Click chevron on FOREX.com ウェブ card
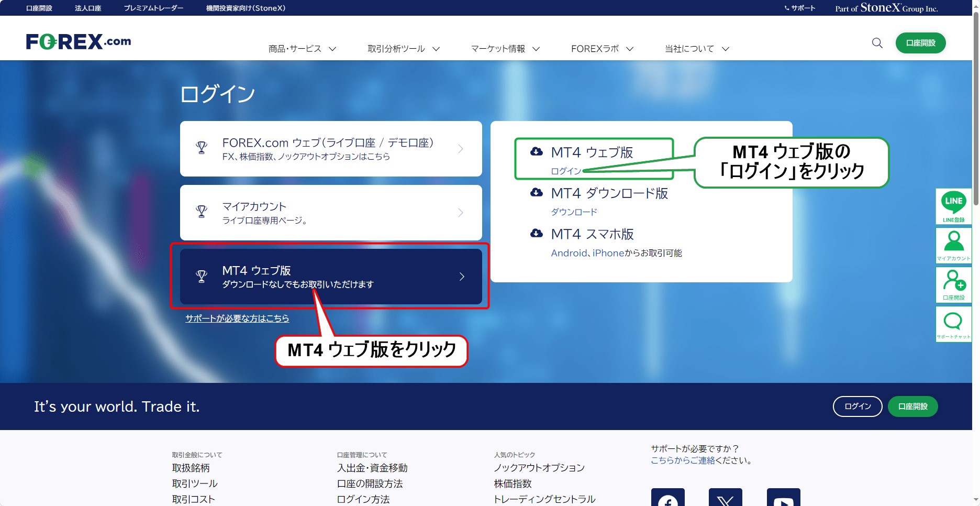The image size is (980, 506). coord(461,149)
